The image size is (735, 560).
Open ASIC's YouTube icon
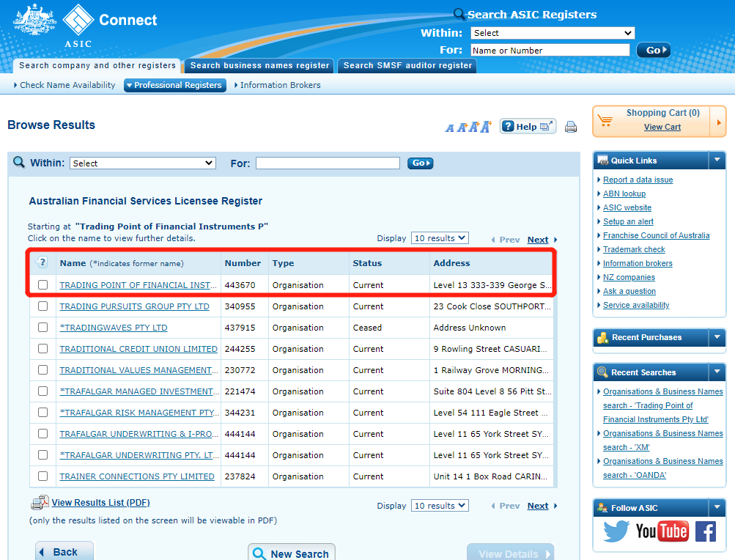(x=662, y=531)
